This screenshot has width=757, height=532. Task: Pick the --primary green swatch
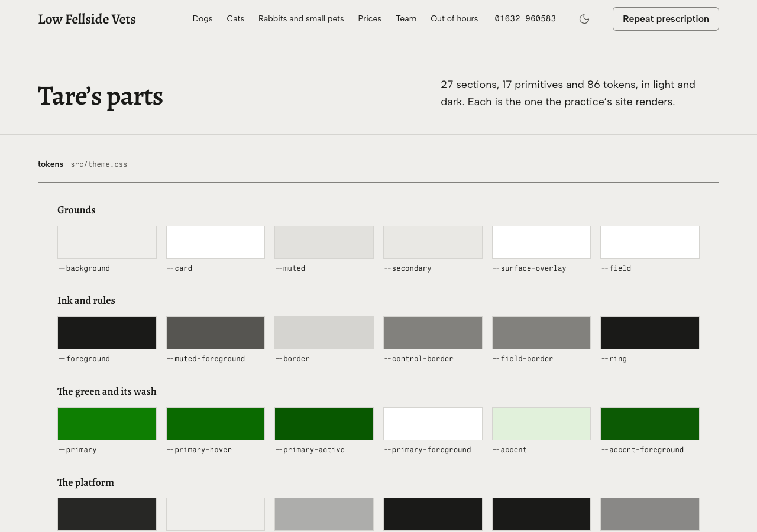coord(107,424)
